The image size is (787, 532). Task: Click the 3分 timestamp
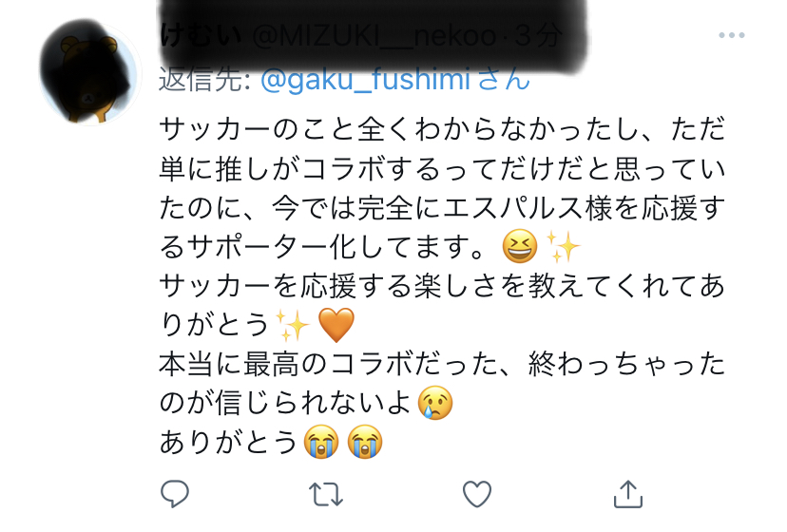click(x=538, y=38)
